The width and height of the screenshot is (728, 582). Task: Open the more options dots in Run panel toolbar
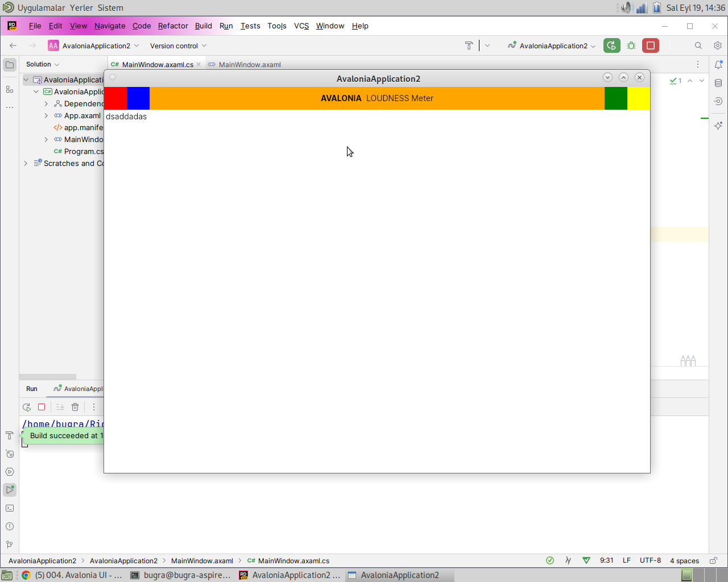94,407
